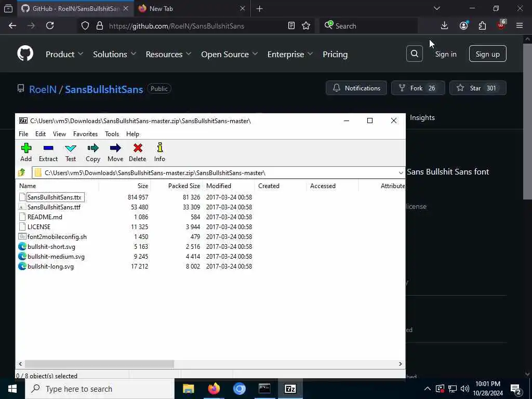Click the Windows taskbar search box
This screenshot has height=399, width=532.
(x=100, y=389)
